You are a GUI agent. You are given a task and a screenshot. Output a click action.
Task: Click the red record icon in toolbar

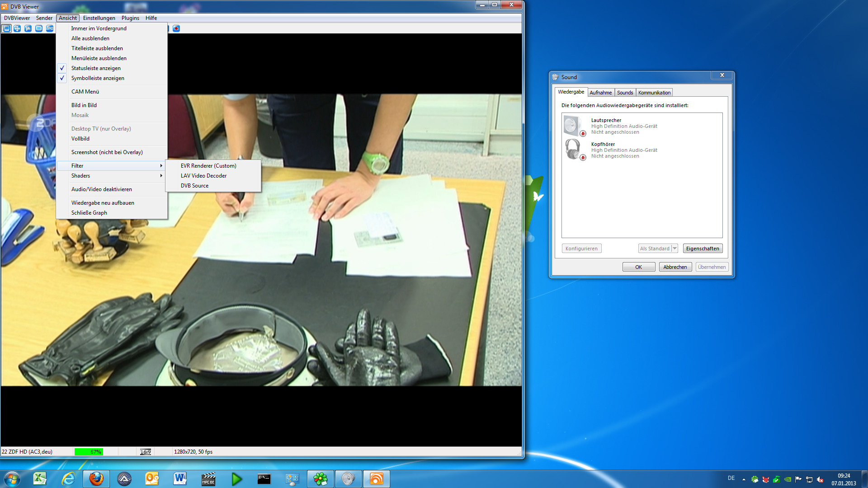[176, 28]
